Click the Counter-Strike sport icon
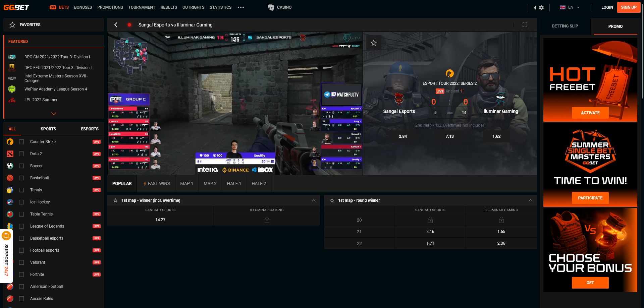This screenshot has width=644, height=308. 10,142
